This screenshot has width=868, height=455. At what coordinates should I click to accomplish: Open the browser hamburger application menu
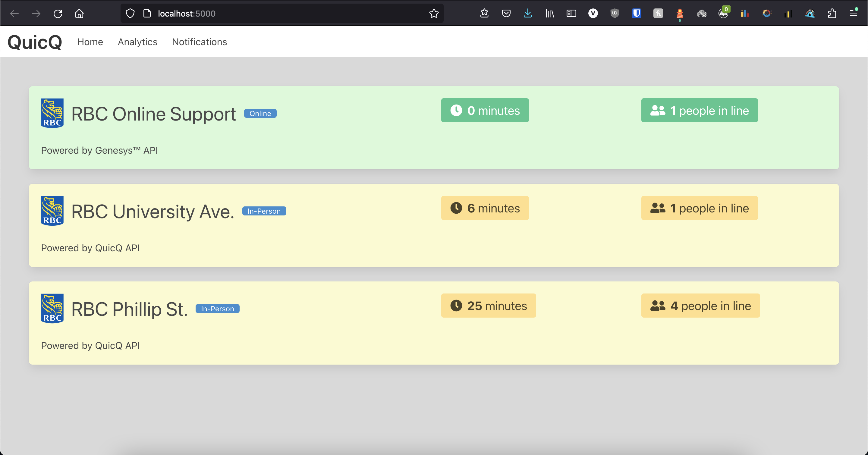[854, 14]
